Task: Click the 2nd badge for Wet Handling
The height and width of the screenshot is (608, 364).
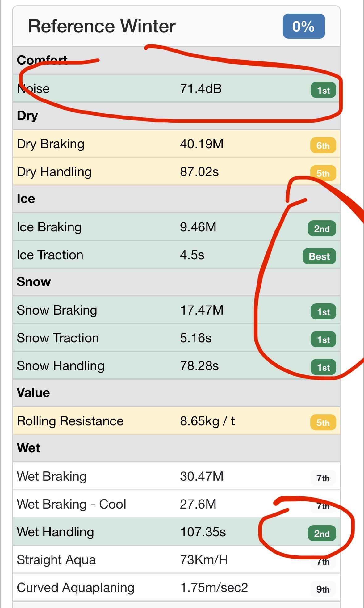Action: (x=322, y=534)
